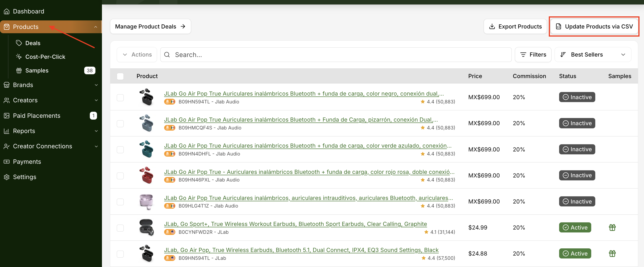The width and height of the screenshot is (644, 267).
Task: Click the Amazon marketplace badge for B09HMCQF4S
Action: (170, 128)
